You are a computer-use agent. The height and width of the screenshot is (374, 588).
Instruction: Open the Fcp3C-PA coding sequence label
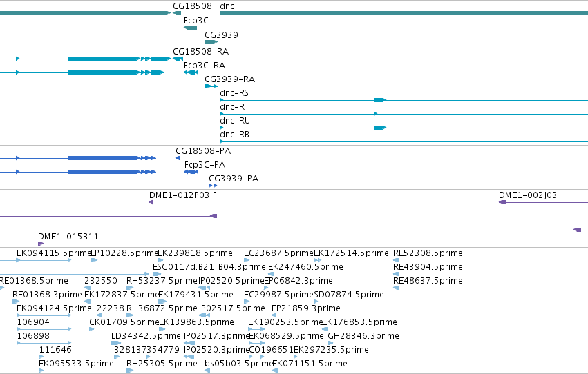click(x=205, y=165)
